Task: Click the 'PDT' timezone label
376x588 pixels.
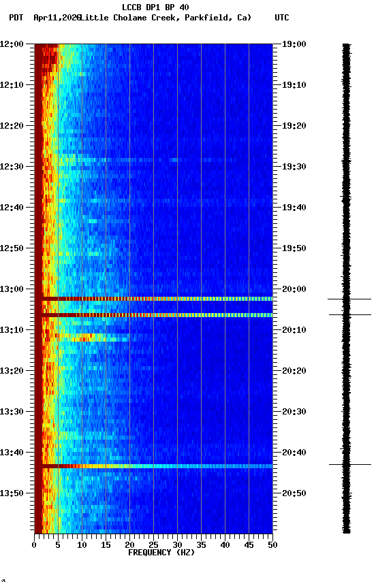Action: tap(16, 18)
